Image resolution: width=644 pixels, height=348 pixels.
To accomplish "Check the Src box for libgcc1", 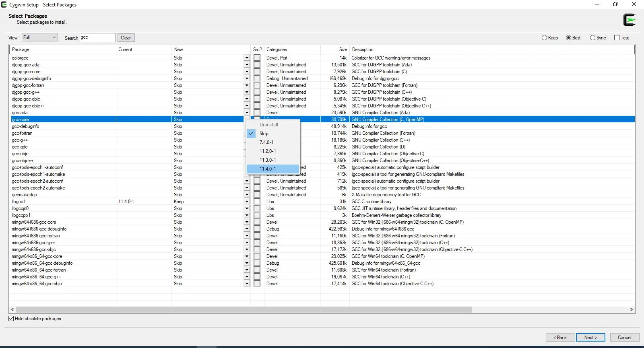I will (257, 202).
